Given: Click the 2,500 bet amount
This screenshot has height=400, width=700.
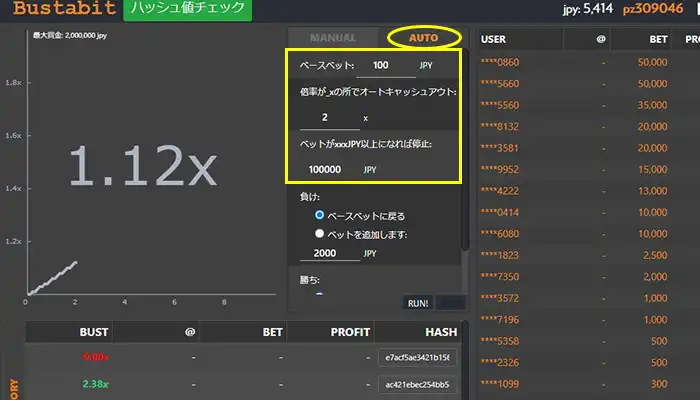Looking at the screenshot, I should (655, 255).
